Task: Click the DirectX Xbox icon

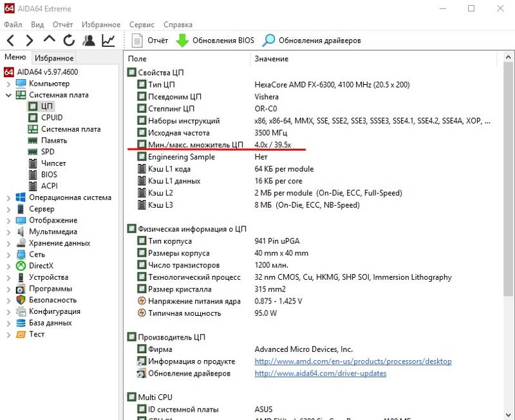Action: pyautogui.click(x=21, y=266)
